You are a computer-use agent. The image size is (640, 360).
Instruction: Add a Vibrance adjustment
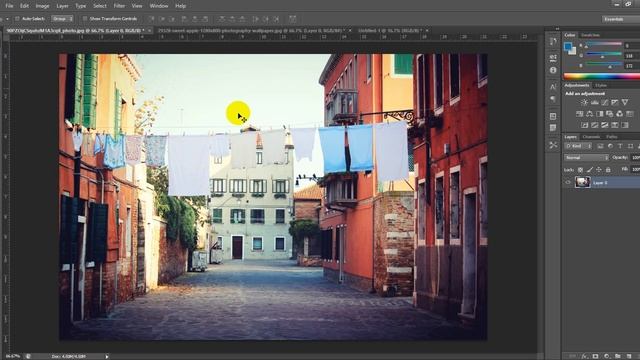point(625,102)
